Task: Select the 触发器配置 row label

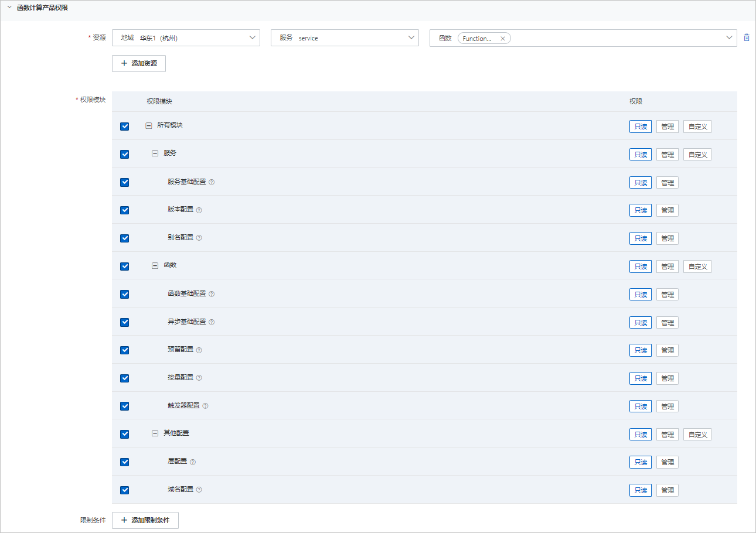Action: click(183, 405)
